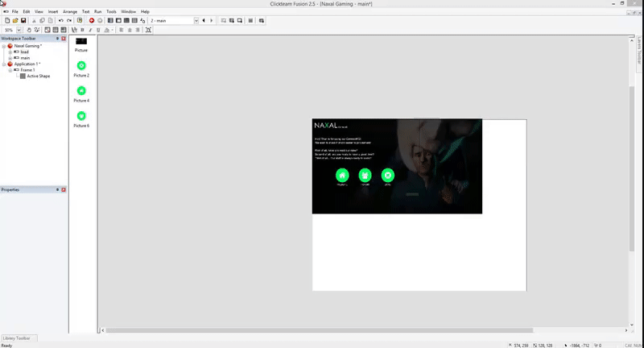
Task: Open the Text menu
Action: 85,11
